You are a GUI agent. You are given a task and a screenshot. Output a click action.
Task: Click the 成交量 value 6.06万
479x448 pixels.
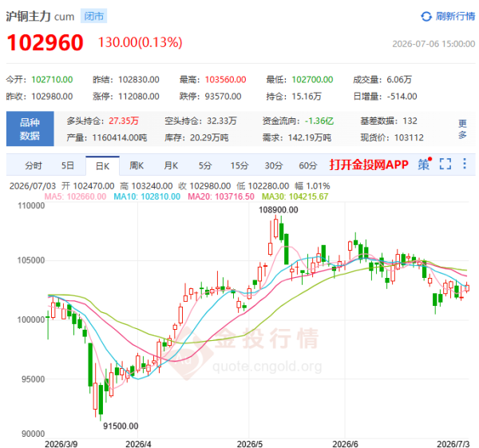399,80
